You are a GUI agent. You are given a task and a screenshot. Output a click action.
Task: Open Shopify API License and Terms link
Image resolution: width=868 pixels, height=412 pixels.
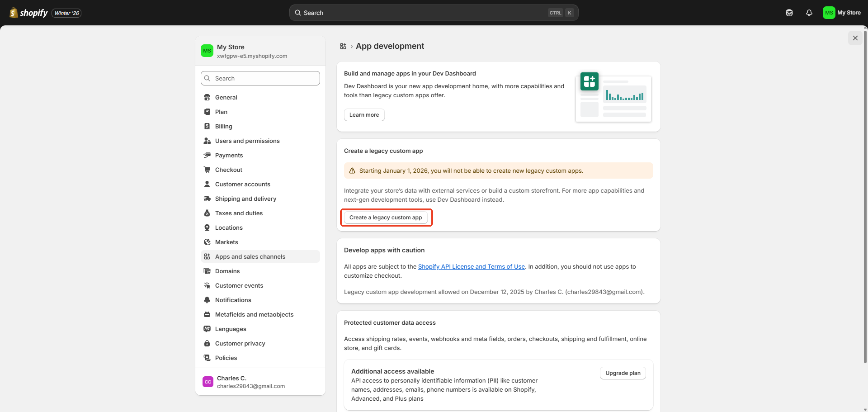[x=471, y=266]
